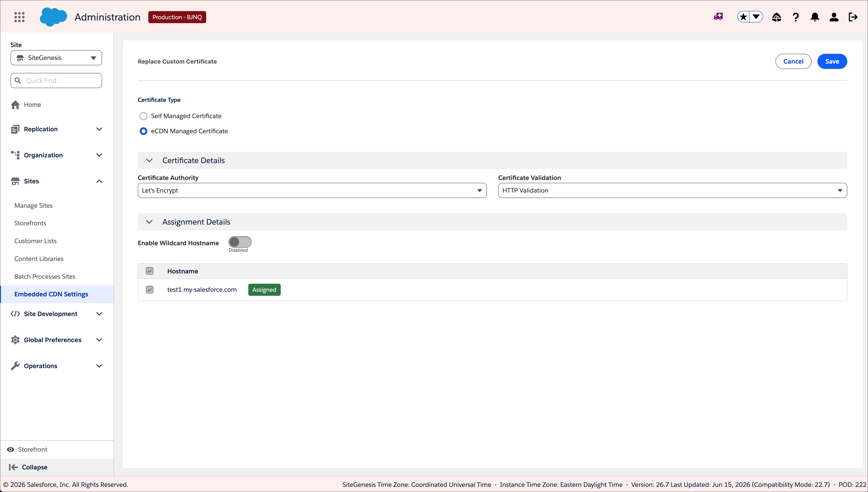This screenshot has height=492, width=868.
Task: Open Manage Sites menu item
Action: coord(34,205)
